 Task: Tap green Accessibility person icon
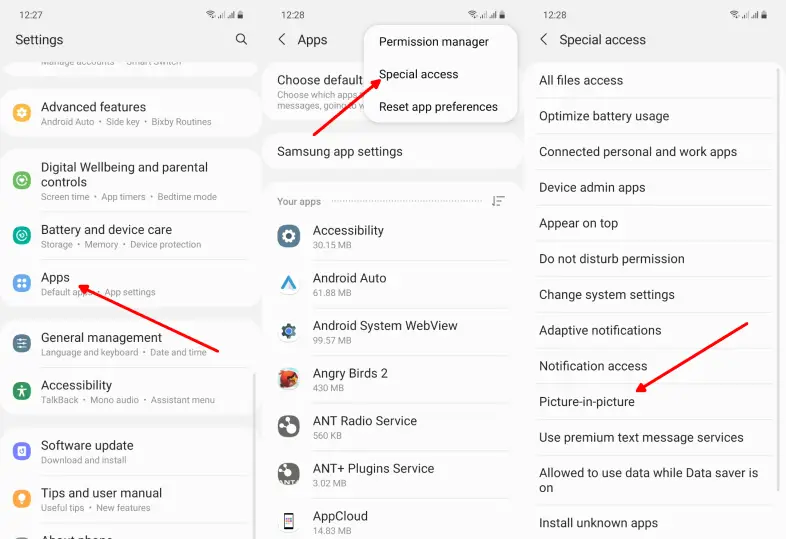pos(22,391)
